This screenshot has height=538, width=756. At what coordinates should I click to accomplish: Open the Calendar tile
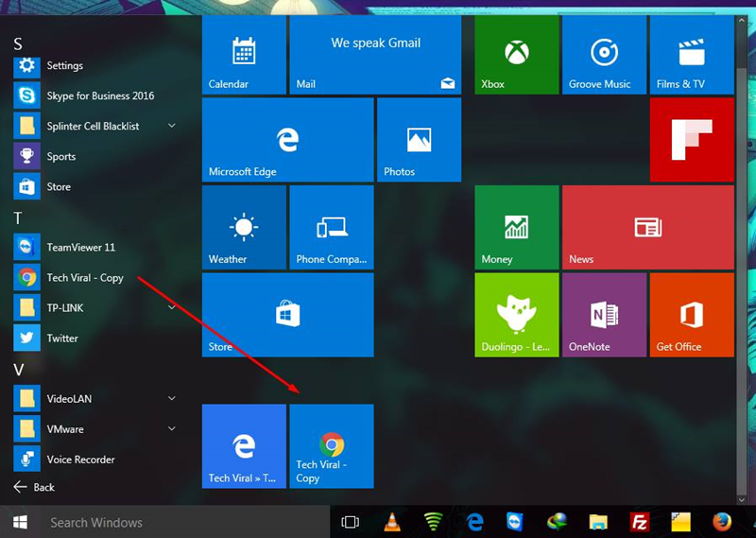[244, 55]
